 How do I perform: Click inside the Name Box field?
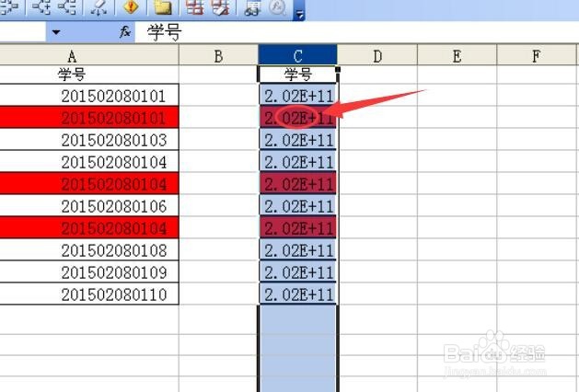pyautogui.click(x=23, y=32)
